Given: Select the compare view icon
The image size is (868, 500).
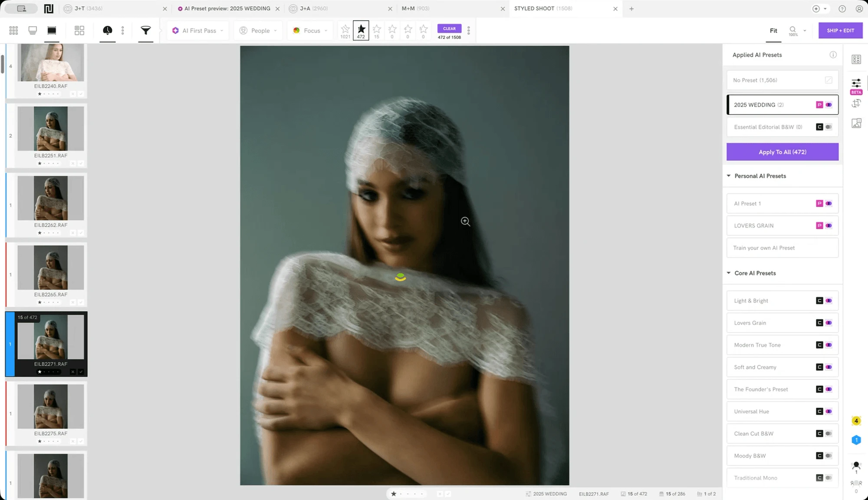Looking at the screenshot, I should coord(79,30).
